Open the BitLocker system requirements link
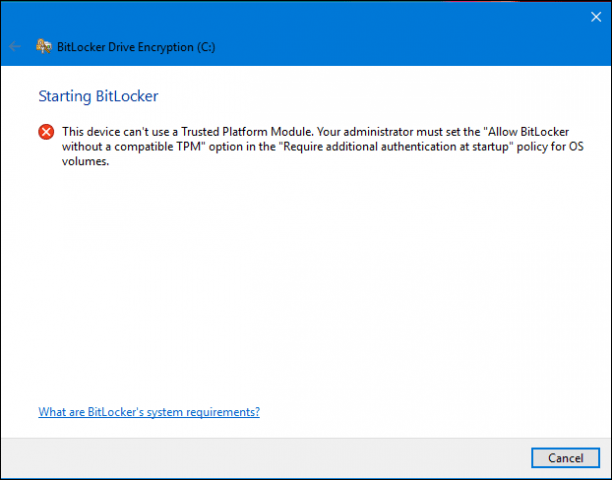The width and height of the screenshot is (612, 480). tap(149, 411)
